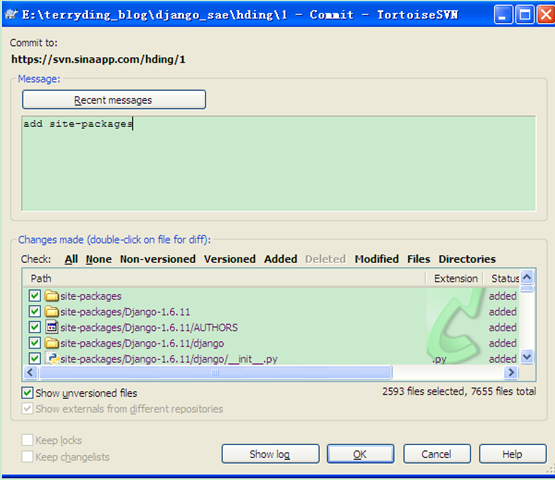
Task: Uncheck the site-packages folder entry
Action: (x=35, y=296)
